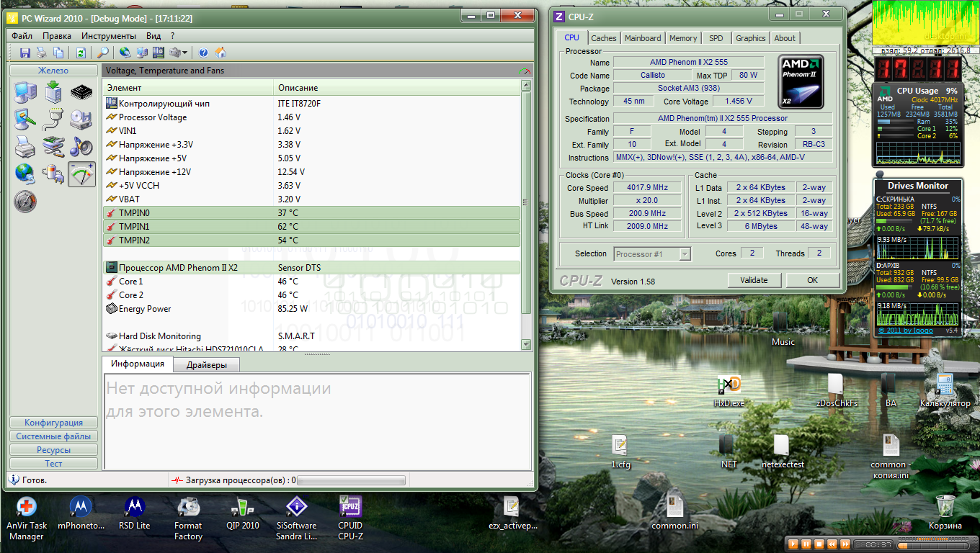
Task: Select the Overclocking round gauge icon
Action: (25, 202)
